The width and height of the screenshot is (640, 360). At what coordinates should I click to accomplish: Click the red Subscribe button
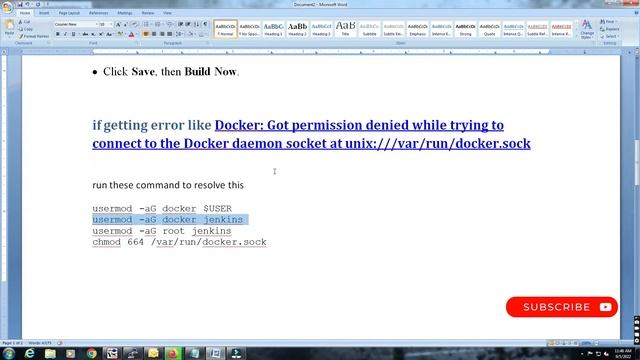point(562,307)
